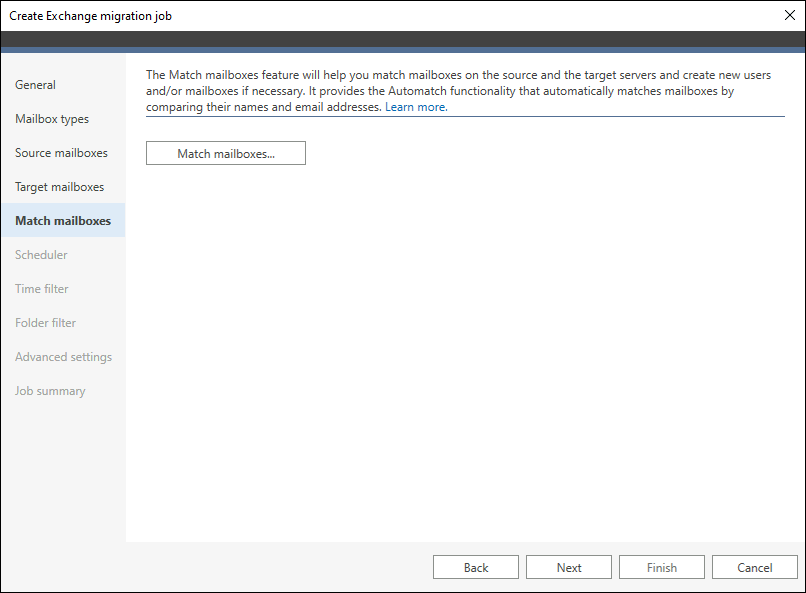The width and height of the screenshot is (806, 593).
Task: Go back with the Back button
Action: pos(475,567)
